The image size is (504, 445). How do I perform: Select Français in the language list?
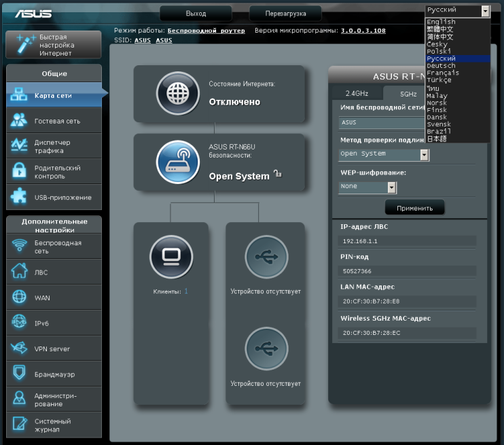(458, 73)
